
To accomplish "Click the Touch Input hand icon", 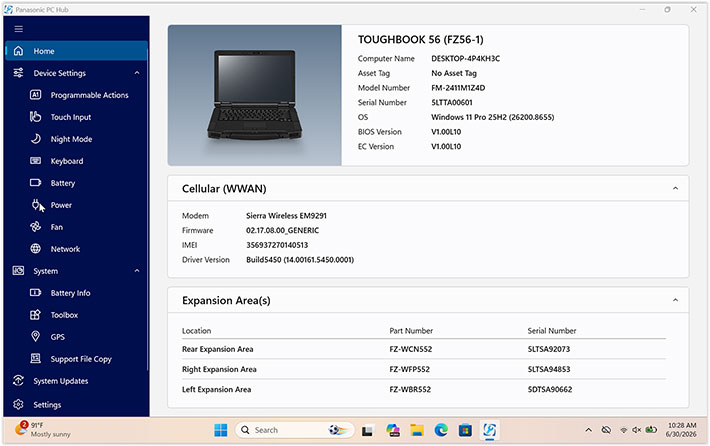I will point(35,117).
